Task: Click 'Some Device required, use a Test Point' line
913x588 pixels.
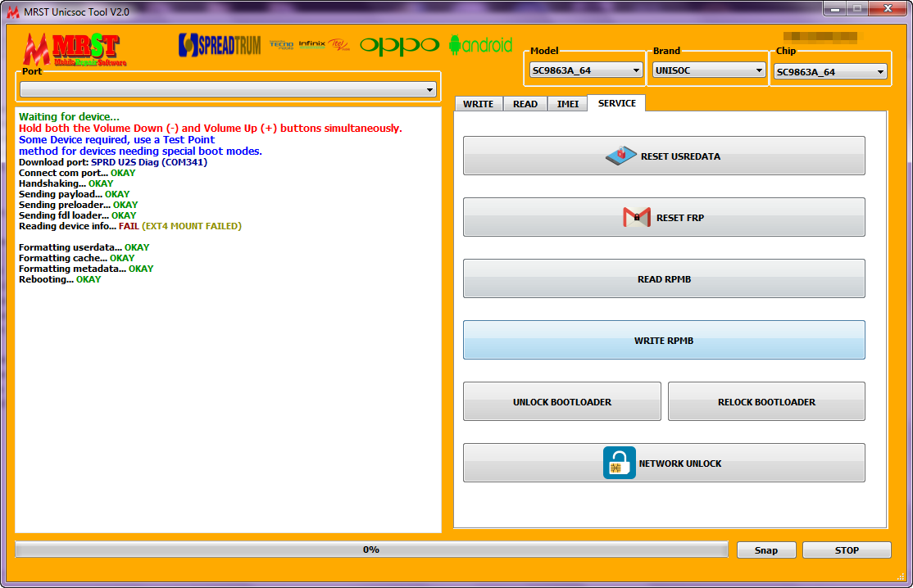Action: [116, 139]
